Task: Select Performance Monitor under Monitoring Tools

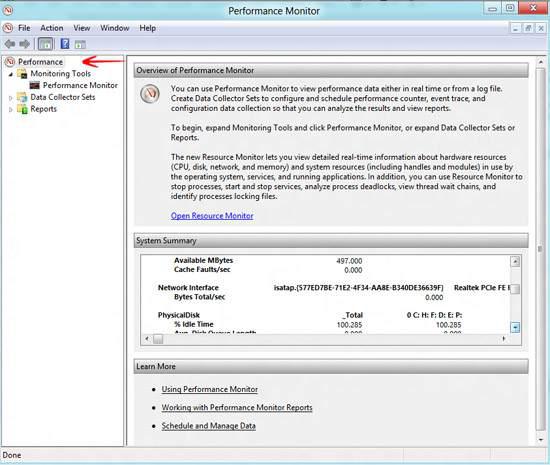Action: [80, 85]
